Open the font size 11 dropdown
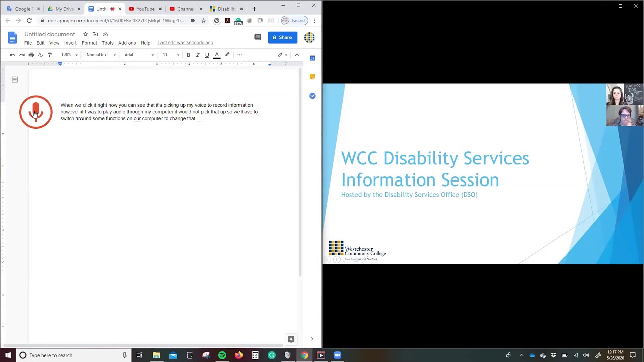This screenshot has width=644, height=362. point(171,55)
